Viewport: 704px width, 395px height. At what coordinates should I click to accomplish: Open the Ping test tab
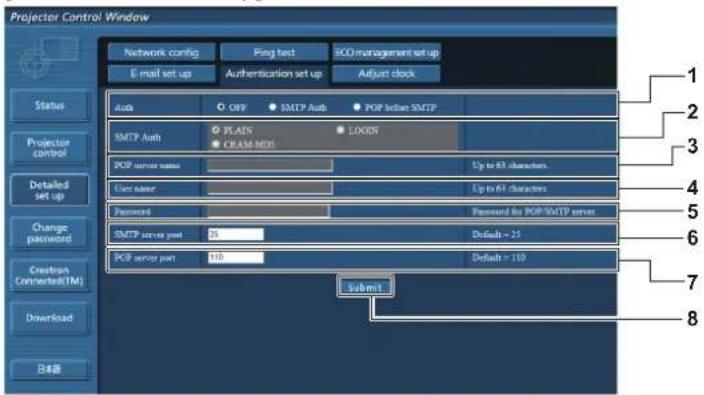point(274,53)
